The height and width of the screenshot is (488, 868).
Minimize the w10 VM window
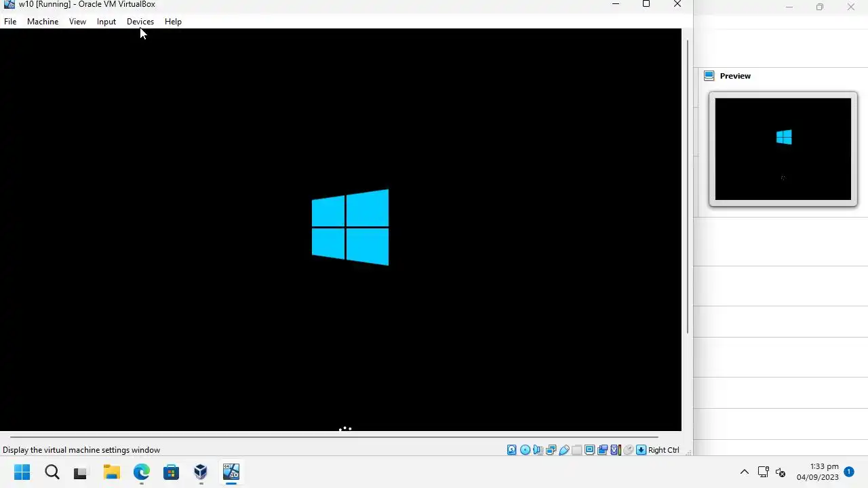(x=616, y=5)
